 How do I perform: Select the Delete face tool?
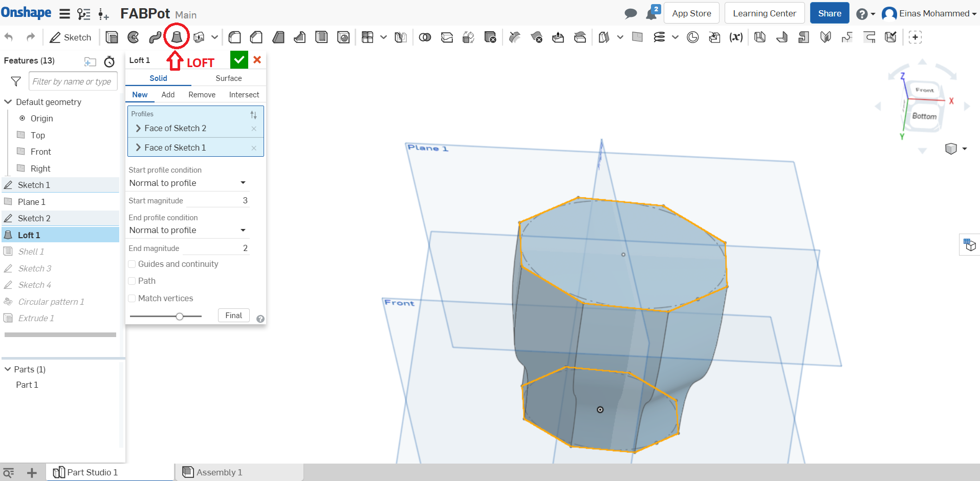[x=536, y=37]
